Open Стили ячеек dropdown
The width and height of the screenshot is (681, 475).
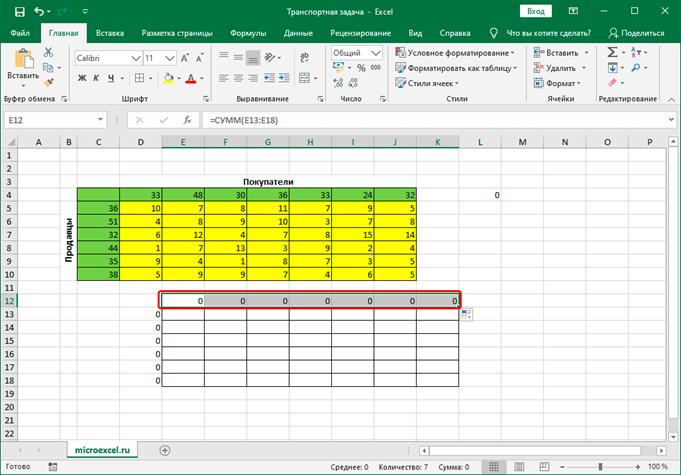pos(427,83)
